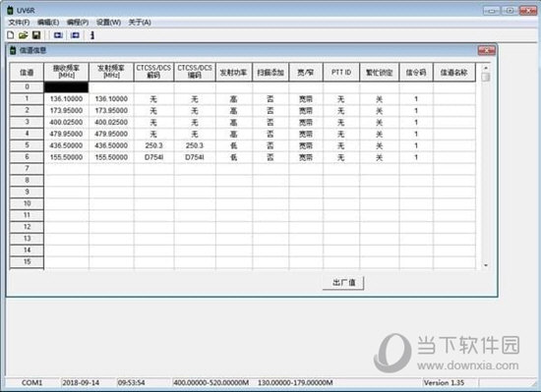Click the 发射频率 [MHz] column header
This screenshot has width=541, height=392.
[111, 73]
